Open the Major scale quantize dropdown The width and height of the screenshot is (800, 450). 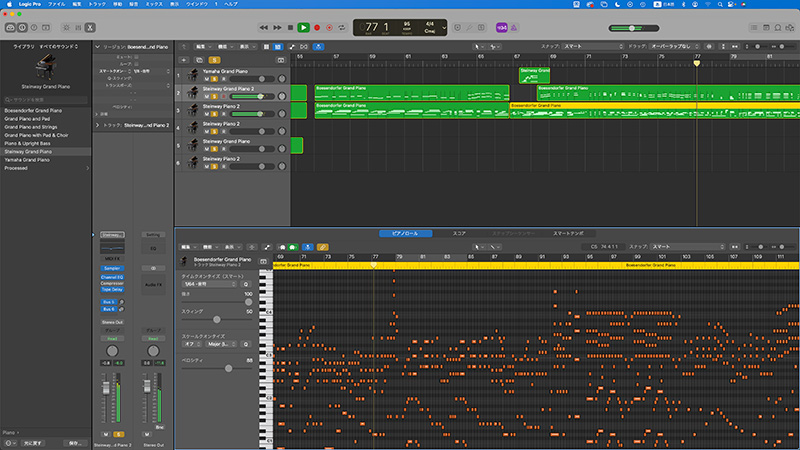click(x=221, y=344)
